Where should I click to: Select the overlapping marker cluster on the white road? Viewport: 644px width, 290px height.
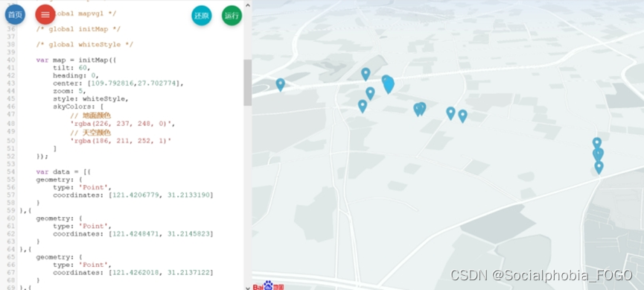388,84
